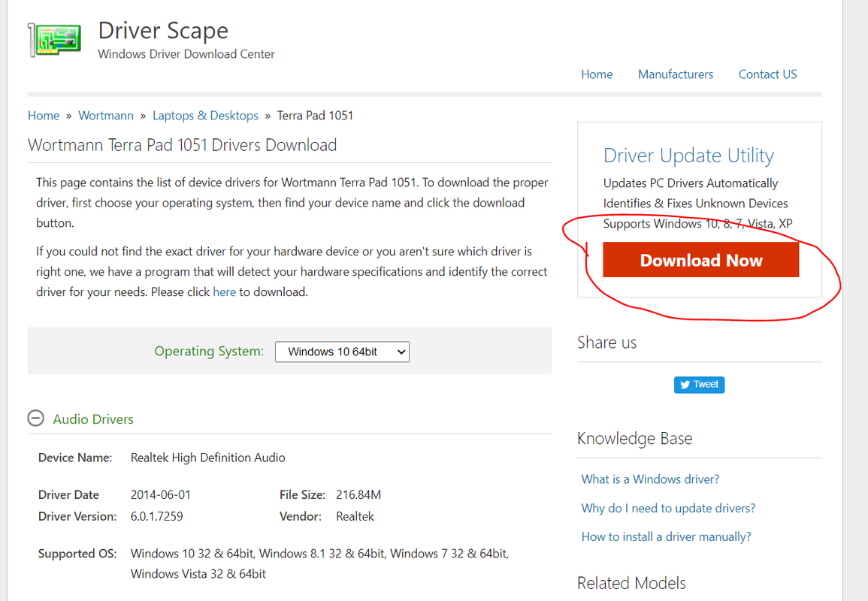Click the 'Windows Driver Download Center' subtitle

pos(186,54)
